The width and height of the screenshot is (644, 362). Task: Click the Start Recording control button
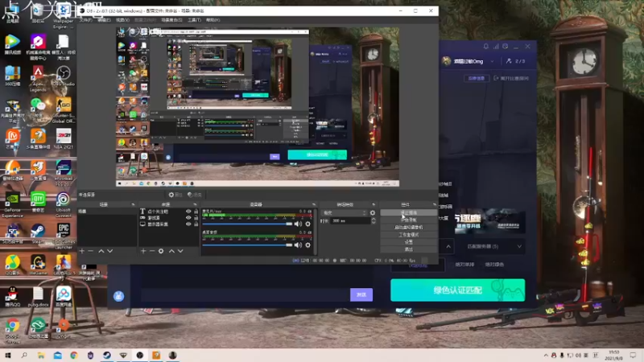pyautogui.click(x=408, y=220)
